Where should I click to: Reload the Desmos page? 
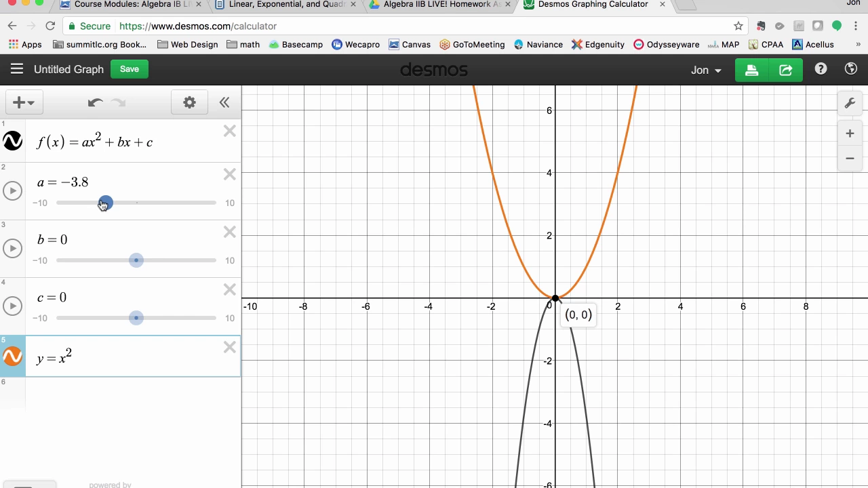(x=50, y=26)
